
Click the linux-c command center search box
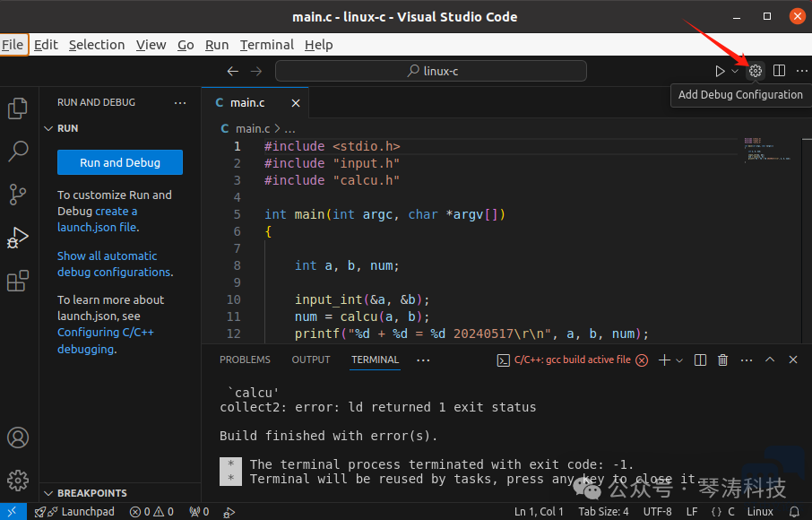[x=431, y=71]
